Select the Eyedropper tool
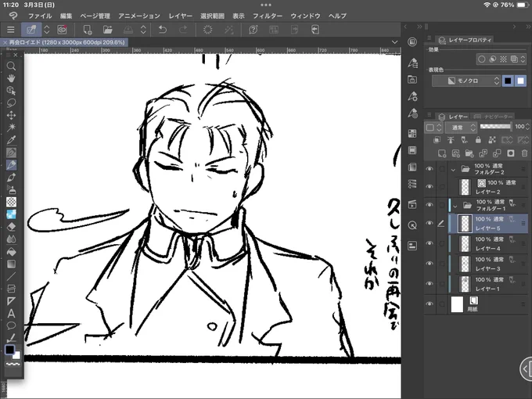This screenshot has width=532, height=399. 11,140
